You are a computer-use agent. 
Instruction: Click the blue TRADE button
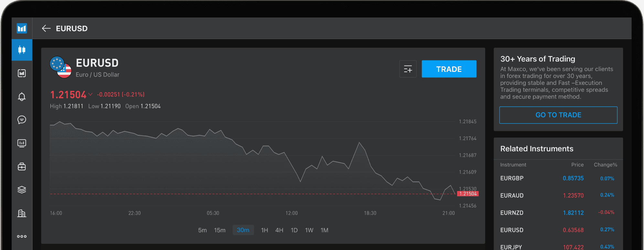coord(449,69)
